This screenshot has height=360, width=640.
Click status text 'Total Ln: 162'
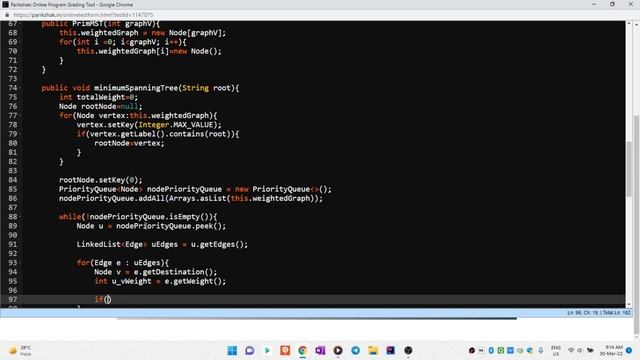click(617, 313)
